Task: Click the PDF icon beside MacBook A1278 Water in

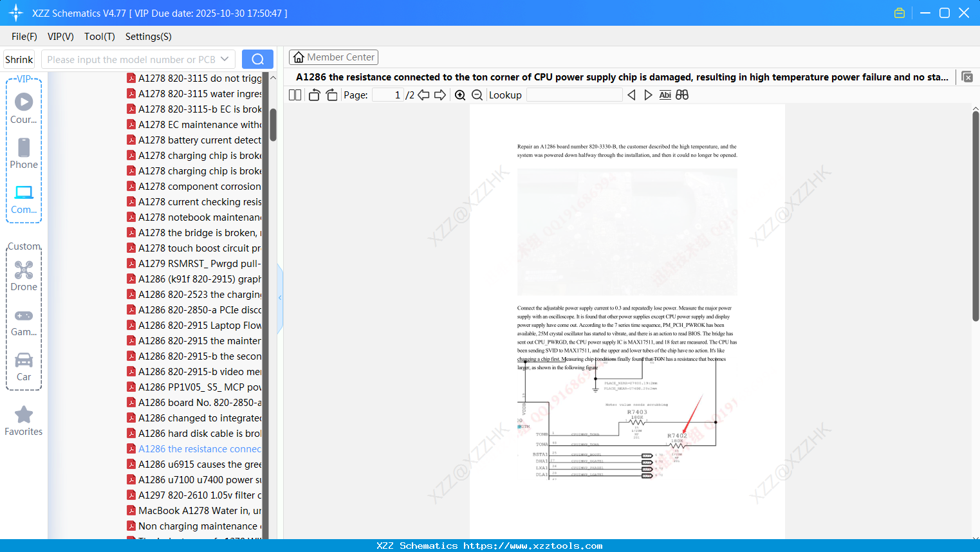Action: point(131,511)
